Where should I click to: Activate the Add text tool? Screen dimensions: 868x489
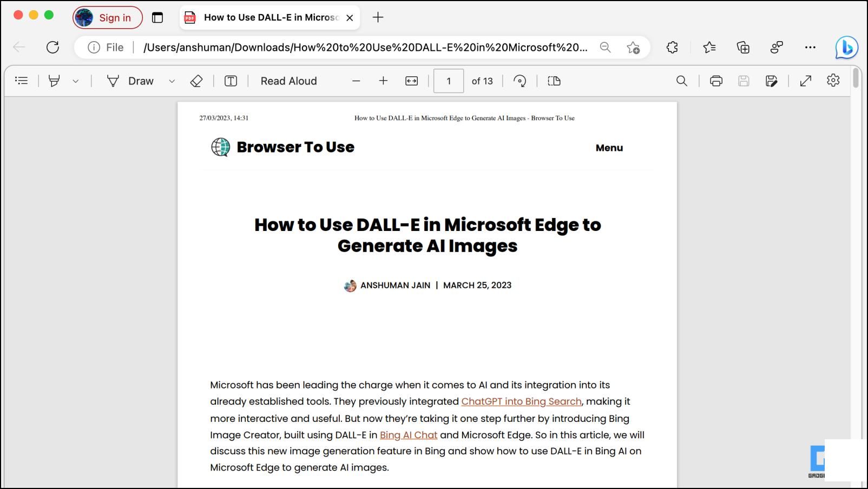pyautogui.click(x=231, y=81)
